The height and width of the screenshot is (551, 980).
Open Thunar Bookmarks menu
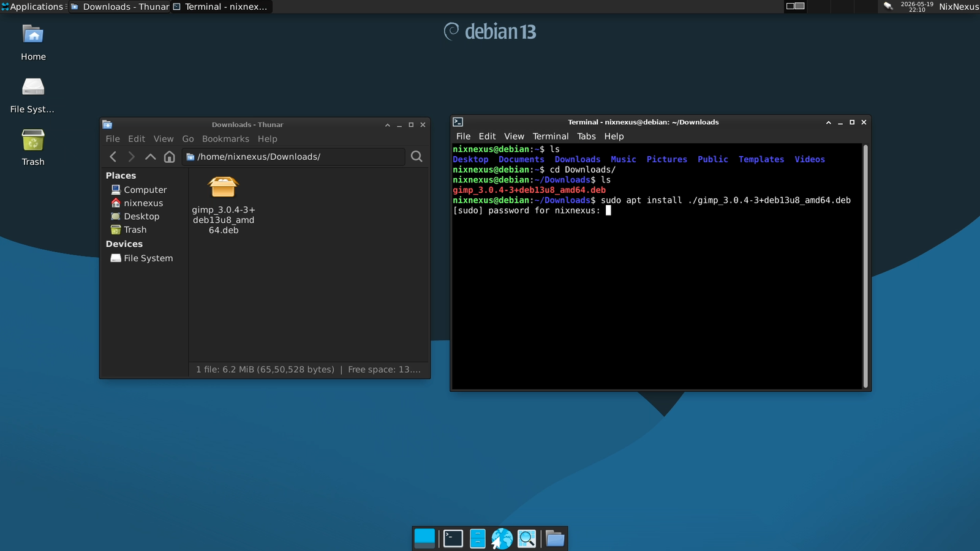coord(225,139)
